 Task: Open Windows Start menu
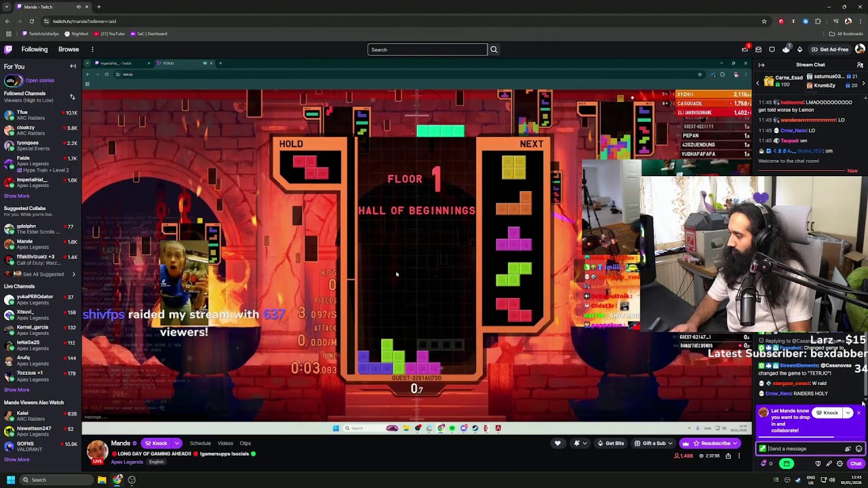tap(10, 480)
